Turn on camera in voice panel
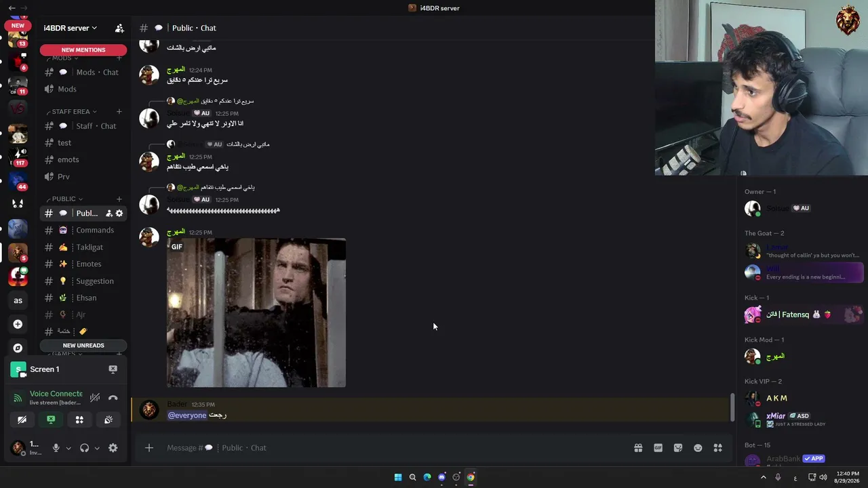The image size is (868, 488). point(22,420)
